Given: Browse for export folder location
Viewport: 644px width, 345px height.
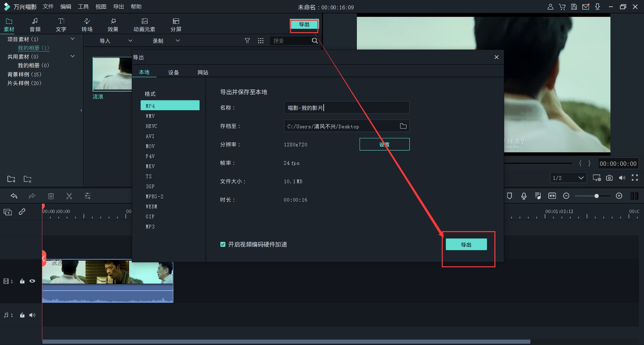Looking at the screenshot, I should pos(403,126).
